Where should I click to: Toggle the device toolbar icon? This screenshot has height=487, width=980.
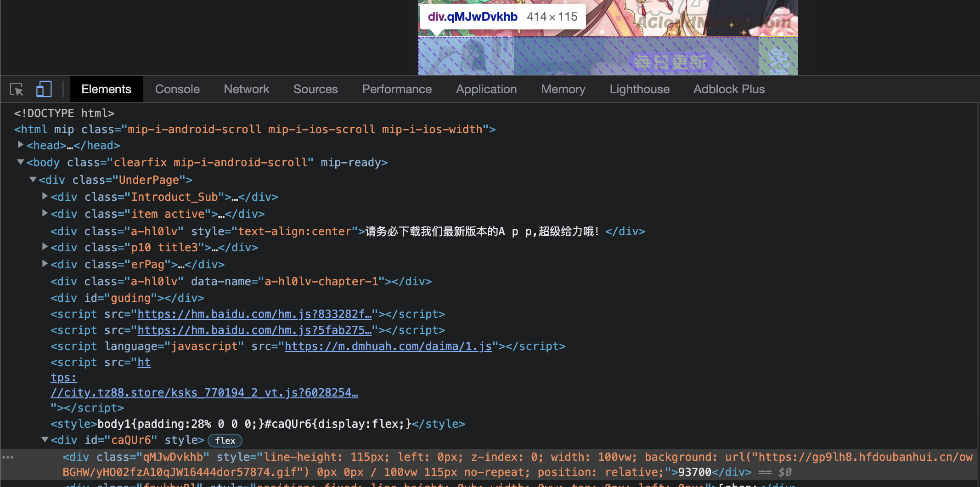coord(44,89)
